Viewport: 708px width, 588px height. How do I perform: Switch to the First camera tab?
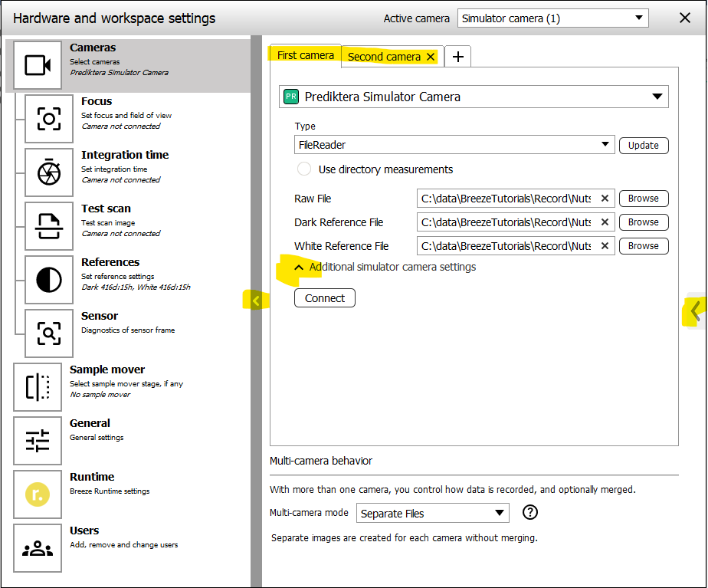pyautogui.click(x=306, y=55)
